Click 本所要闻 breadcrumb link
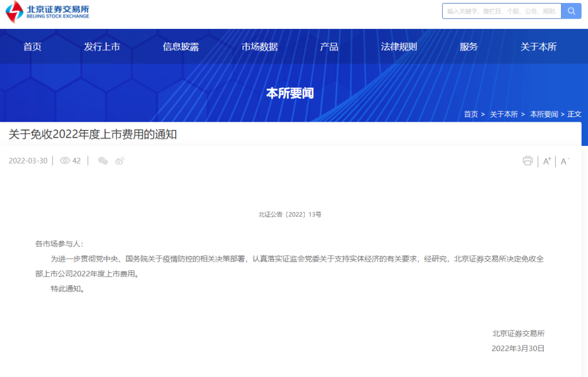 click(x=543, y=114)
